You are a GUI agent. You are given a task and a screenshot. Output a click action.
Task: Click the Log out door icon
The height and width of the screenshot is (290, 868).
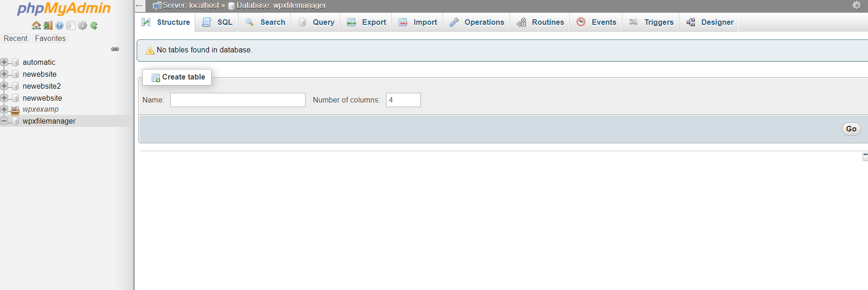pos(48,25)
